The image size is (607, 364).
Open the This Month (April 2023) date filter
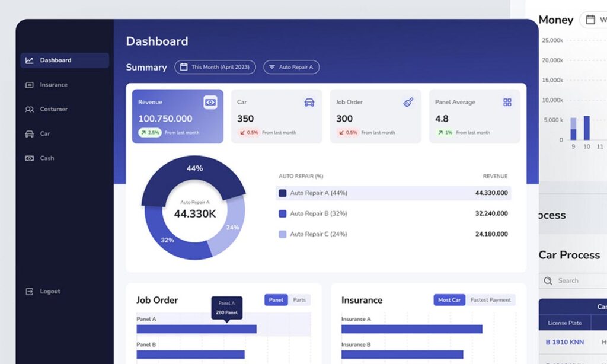tap(215, 67)
